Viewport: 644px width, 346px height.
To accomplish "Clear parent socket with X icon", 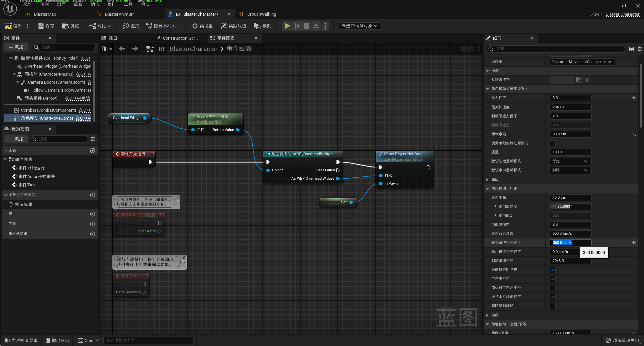I will tap(587, 80).
